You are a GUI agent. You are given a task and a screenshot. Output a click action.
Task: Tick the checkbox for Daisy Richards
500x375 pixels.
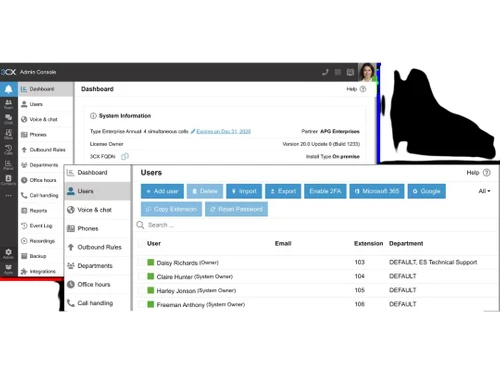click(142, 262)
